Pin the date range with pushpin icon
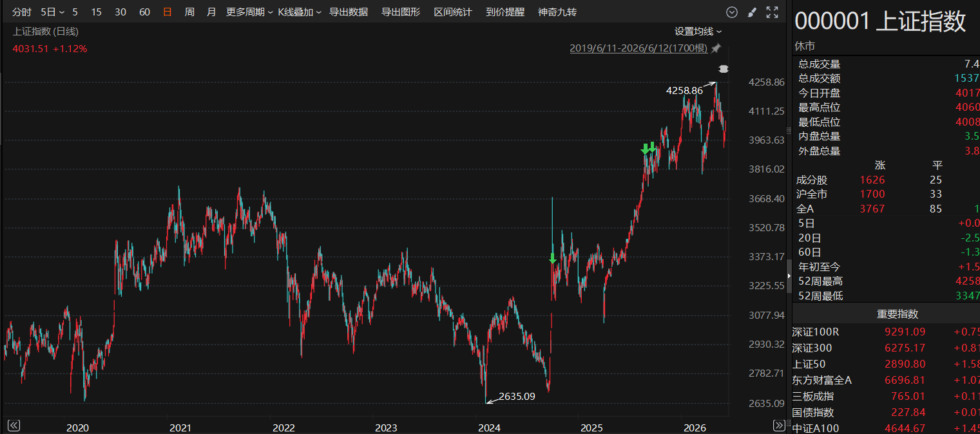 (716, 48)
